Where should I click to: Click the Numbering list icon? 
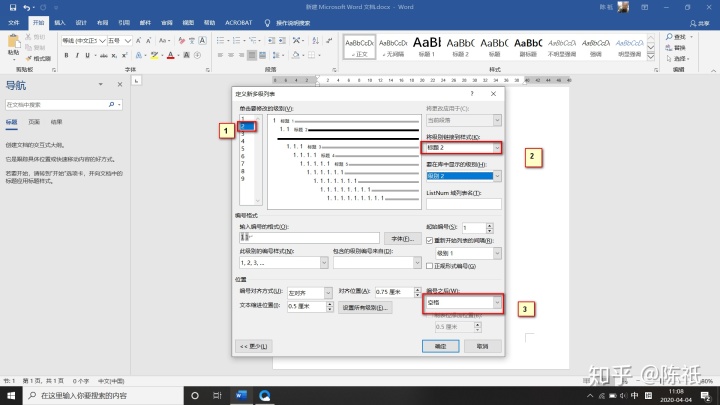236,41
